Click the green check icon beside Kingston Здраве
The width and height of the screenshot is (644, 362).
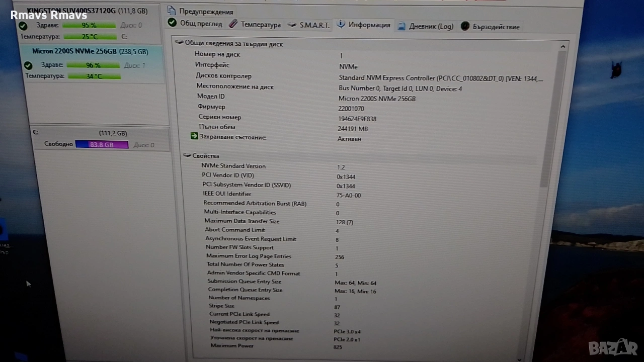23,26
